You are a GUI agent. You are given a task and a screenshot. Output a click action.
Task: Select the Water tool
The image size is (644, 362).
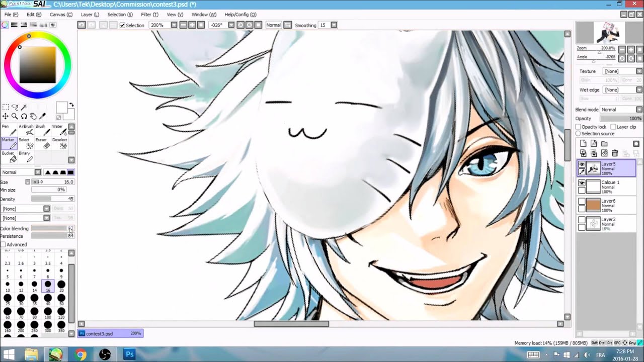[x=59, y=129]
